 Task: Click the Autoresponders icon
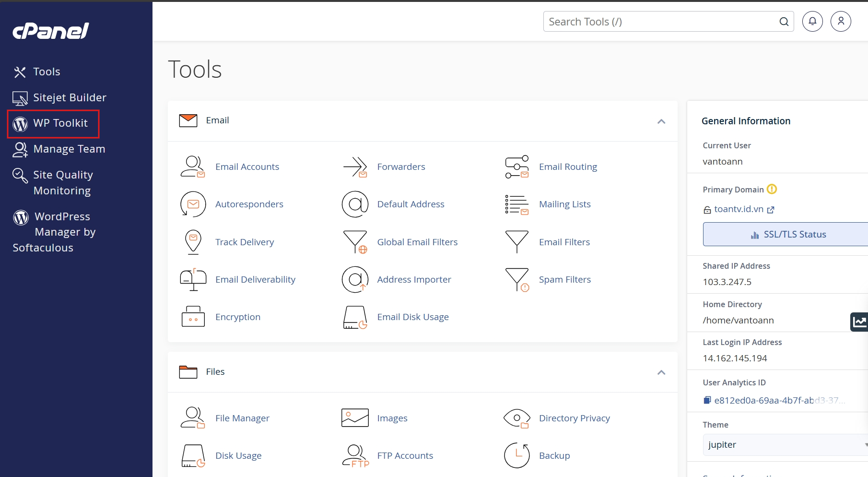click(x=193, y=204)
